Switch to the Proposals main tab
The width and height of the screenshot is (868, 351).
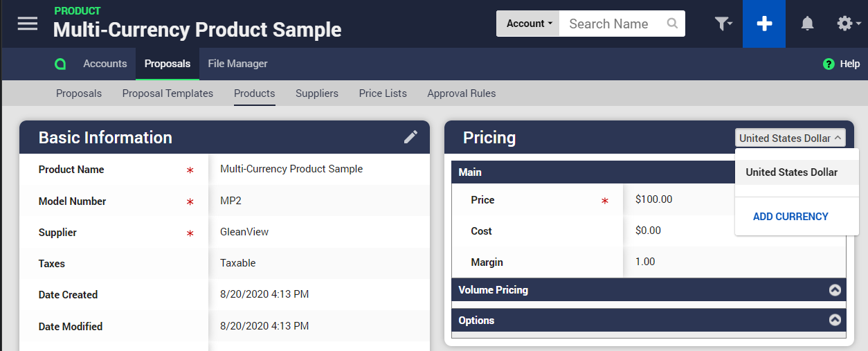[168, 64]
